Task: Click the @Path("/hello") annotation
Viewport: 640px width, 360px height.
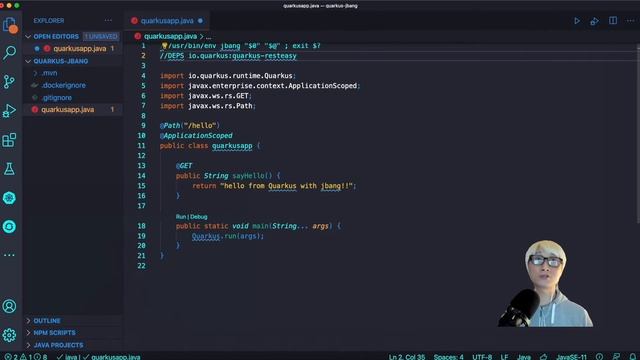Action: (190, 126)
